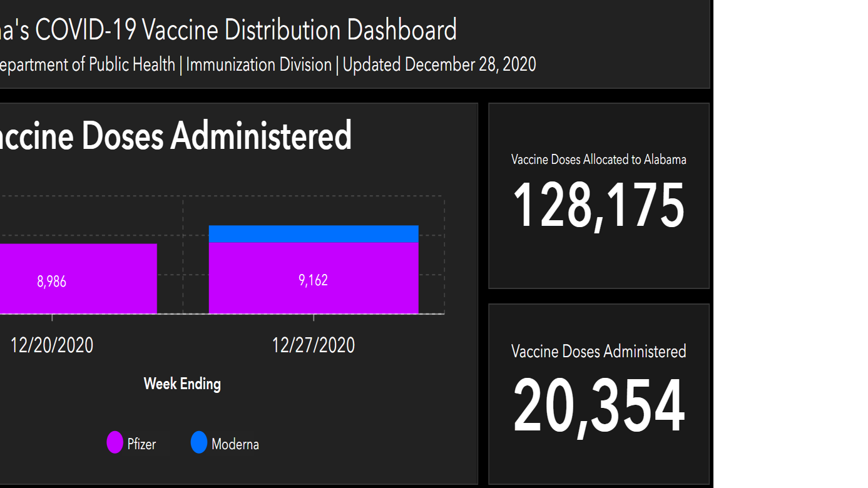Click the blue Moderna legend circle
The image size is (868, 488).
(x=199, y=443)
